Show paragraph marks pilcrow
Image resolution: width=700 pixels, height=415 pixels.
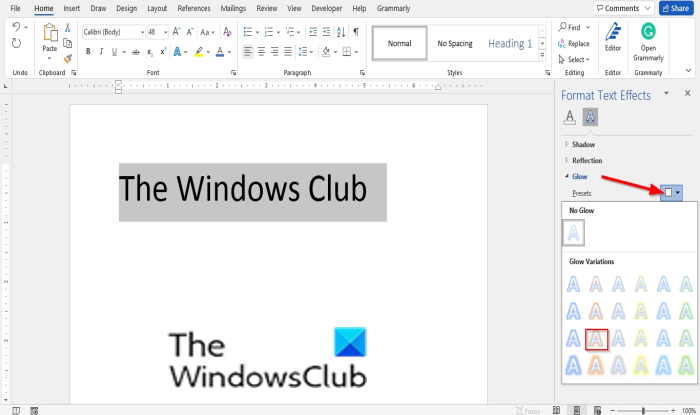click(356, 32)
